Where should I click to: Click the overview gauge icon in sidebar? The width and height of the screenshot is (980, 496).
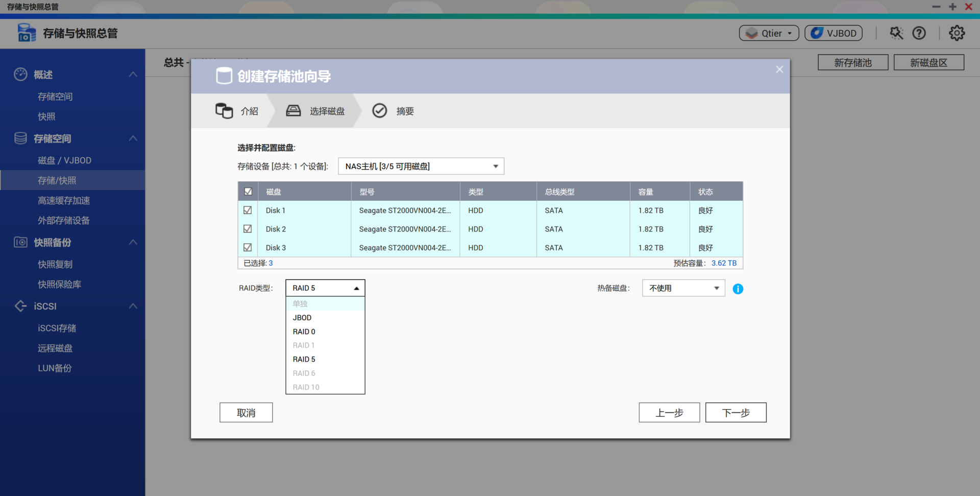[x=20, y=75]
